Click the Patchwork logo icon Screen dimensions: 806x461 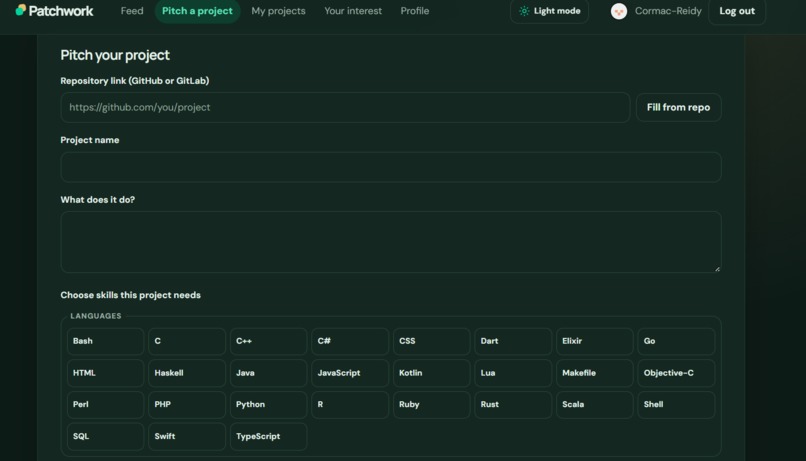click(21, 10)
